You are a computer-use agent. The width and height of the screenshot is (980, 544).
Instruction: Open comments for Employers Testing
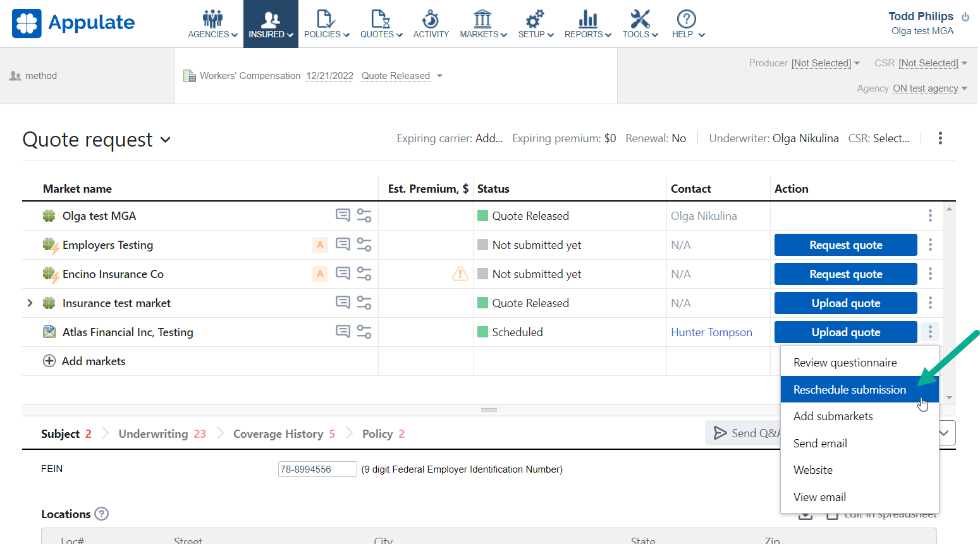(x=343, y=245)
